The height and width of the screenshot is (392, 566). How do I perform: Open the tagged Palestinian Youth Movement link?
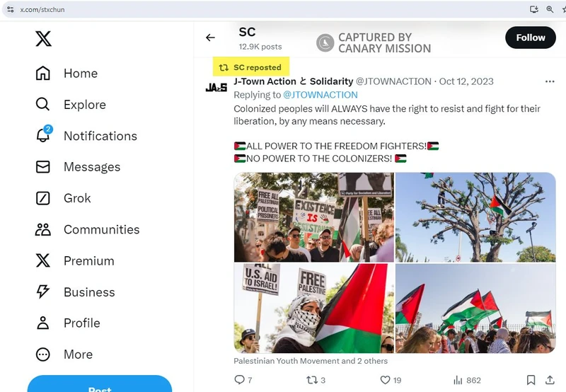pos(311,361)
